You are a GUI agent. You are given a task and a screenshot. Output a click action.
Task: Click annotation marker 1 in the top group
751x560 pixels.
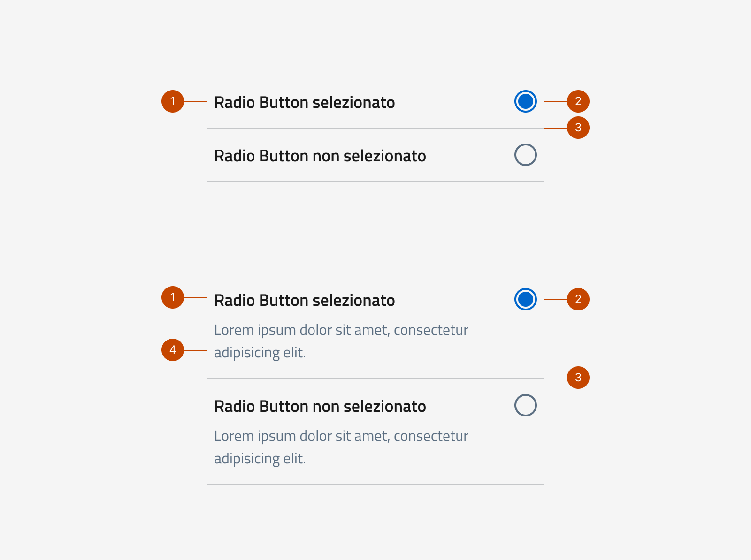(x=173, y=100)
